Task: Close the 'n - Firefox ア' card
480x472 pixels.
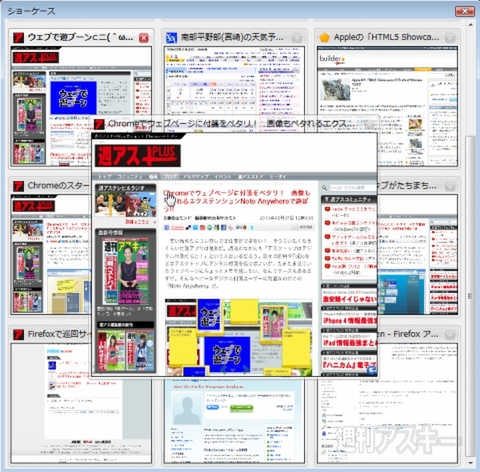Action: tap(450, 334)
